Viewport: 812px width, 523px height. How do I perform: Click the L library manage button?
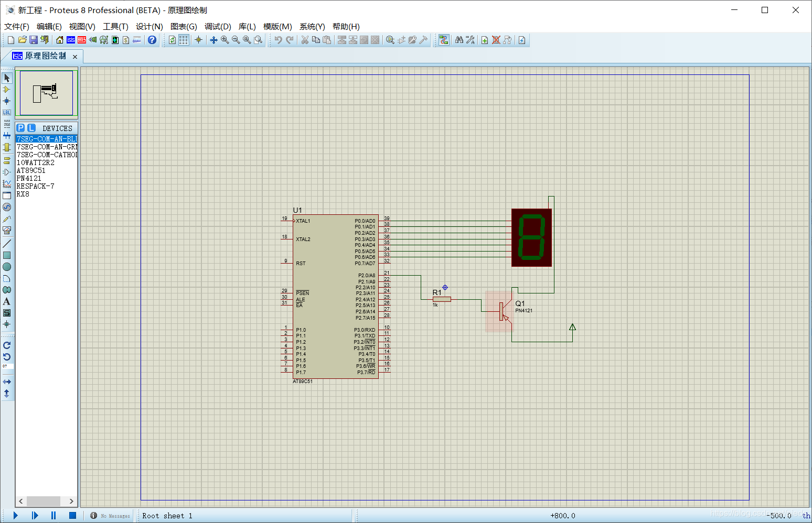point(31,128)
